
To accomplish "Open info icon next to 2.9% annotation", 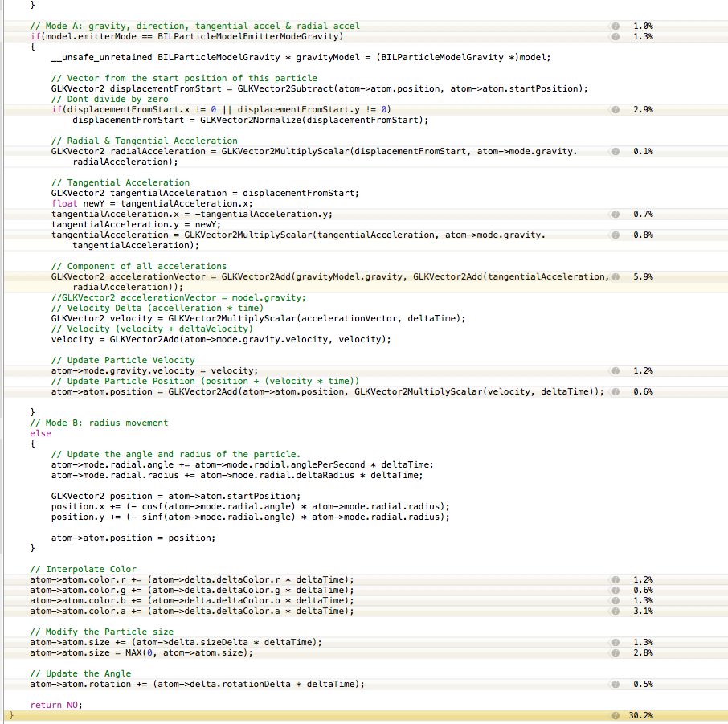I will (x=615, y=110).
